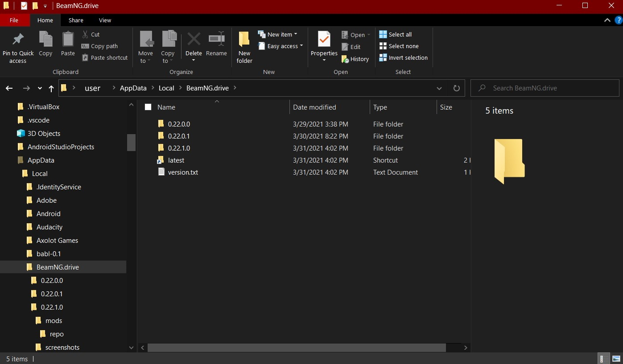Click the Cut scissors item
This screenshot has width=623, height=364.
[x=91, y=34]
